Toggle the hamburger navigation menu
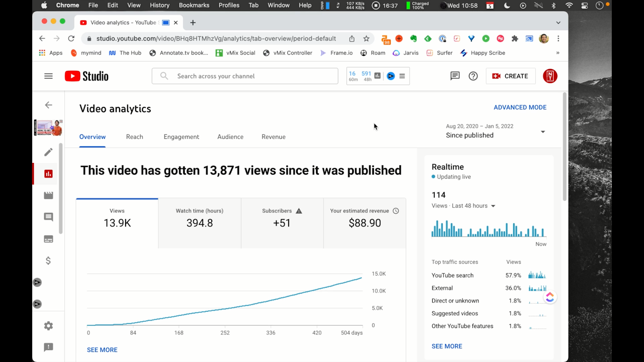 [48, 76]
